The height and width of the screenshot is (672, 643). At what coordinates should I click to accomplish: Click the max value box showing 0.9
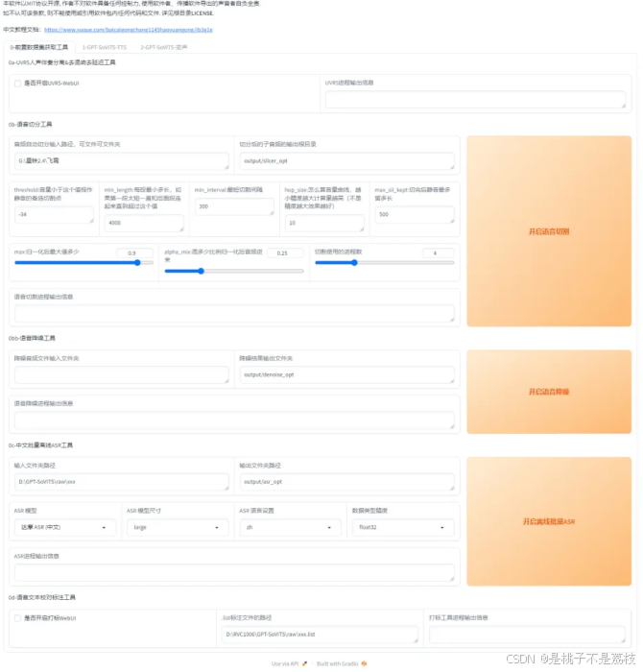[x=134, y=252]
